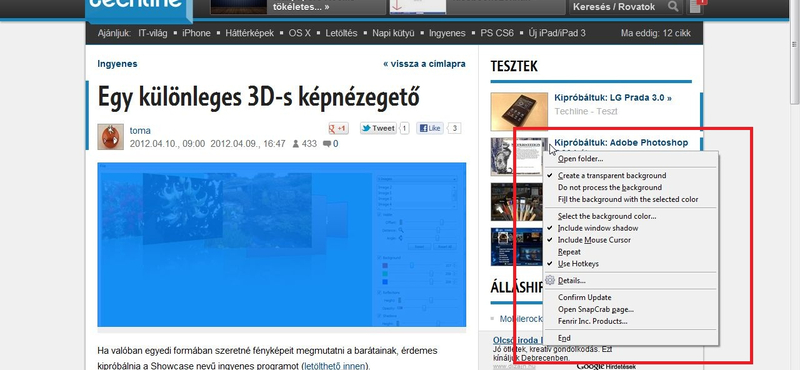Open the LG Prada phone thumbnail

pos(519,111)
